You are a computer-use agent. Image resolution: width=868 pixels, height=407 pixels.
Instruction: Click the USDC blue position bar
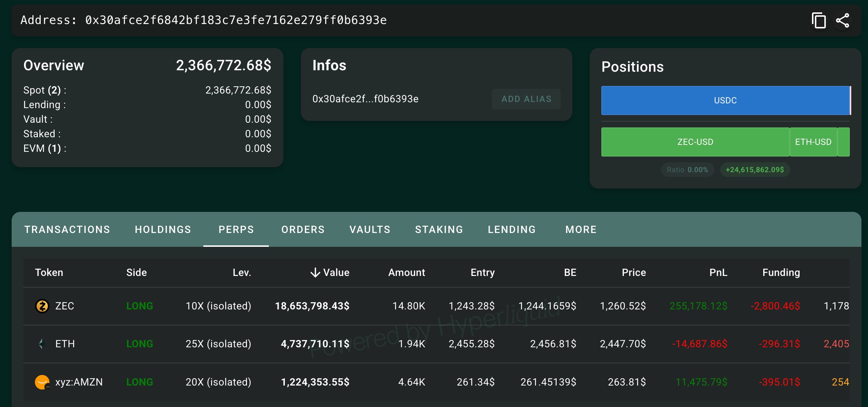[725, 100]
